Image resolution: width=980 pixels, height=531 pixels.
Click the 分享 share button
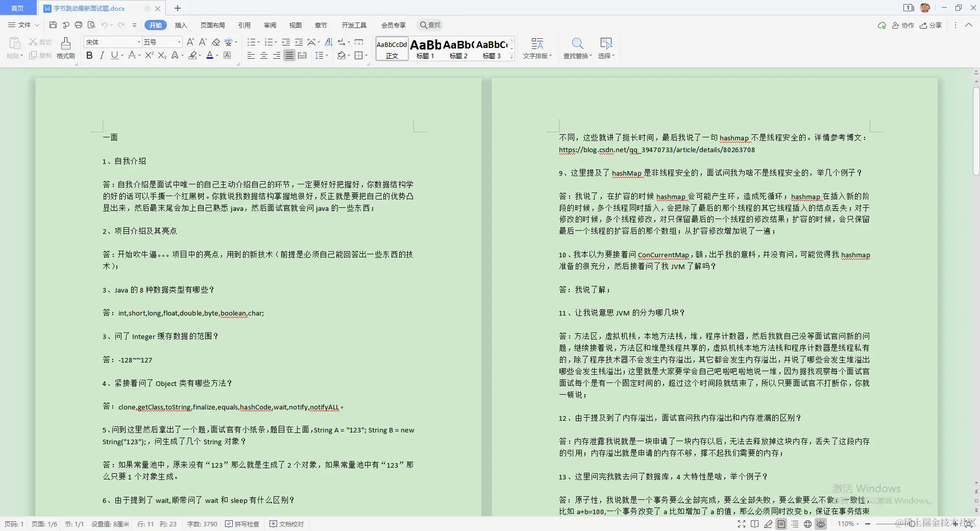tap(931, 25)
